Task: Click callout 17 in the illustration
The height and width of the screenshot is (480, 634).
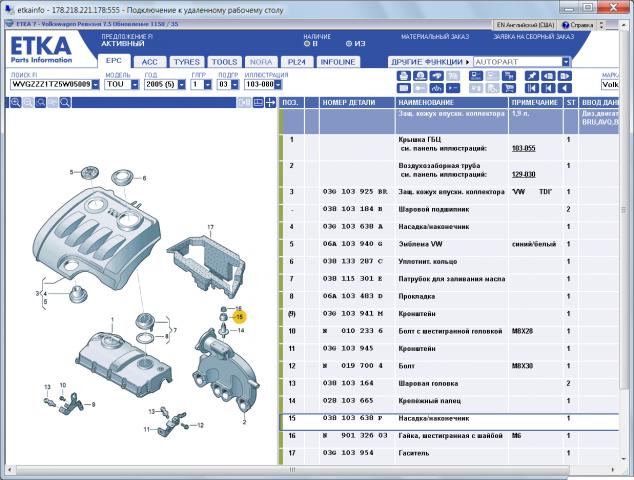Action: [x=210, y=227]
